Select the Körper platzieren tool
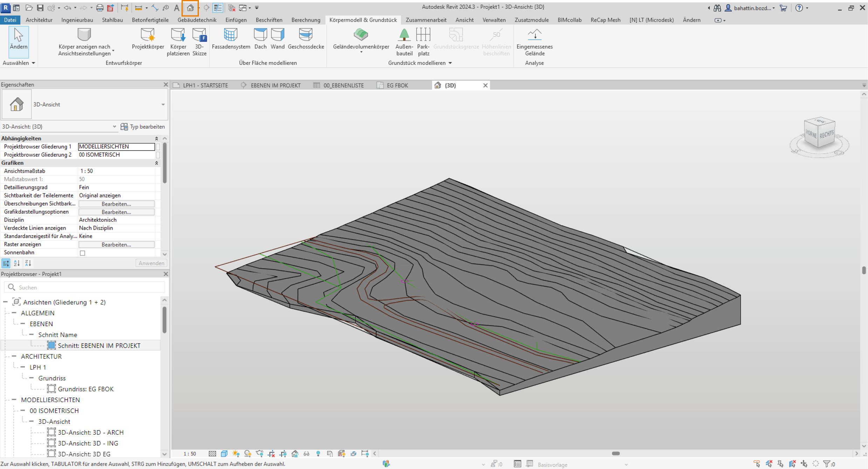 coord(178,42)
